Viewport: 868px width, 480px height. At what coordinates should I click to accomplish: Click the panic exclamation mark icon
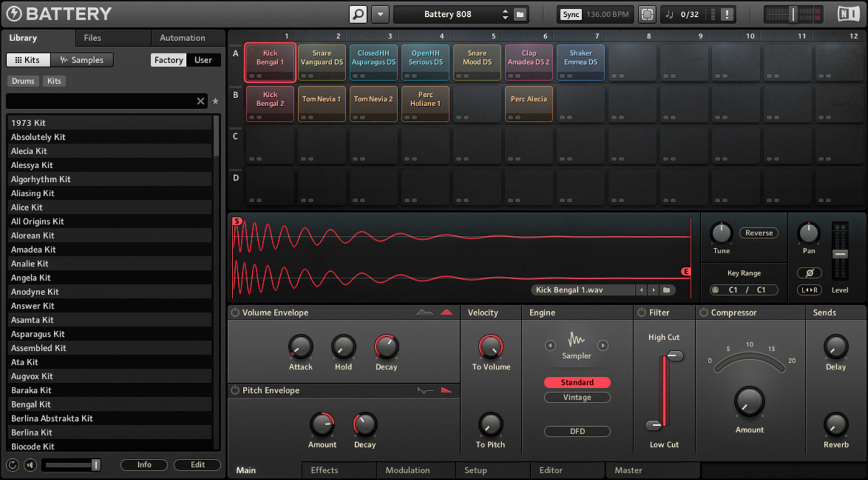point(726,14)
